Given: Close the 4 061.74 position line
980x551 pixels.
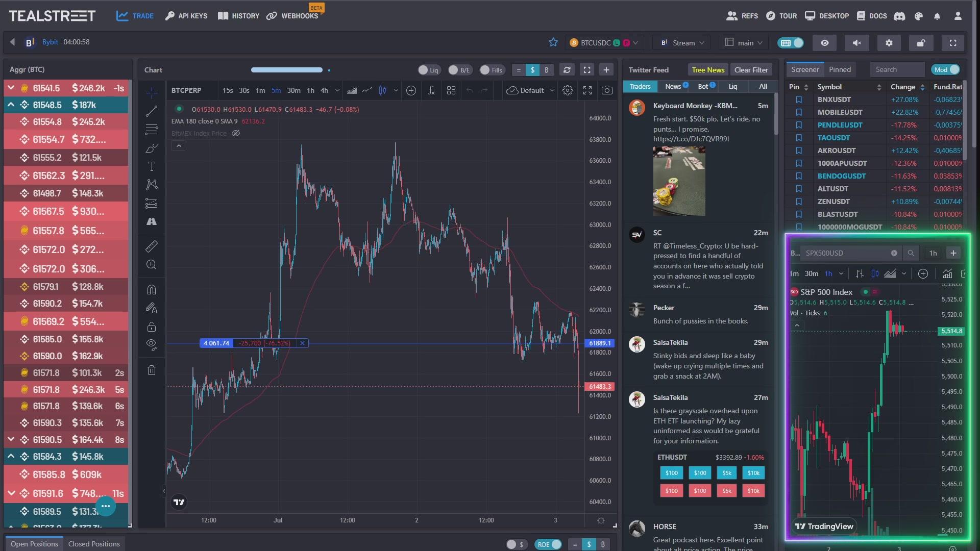Looking at the screenshot, I should [302, 343].
